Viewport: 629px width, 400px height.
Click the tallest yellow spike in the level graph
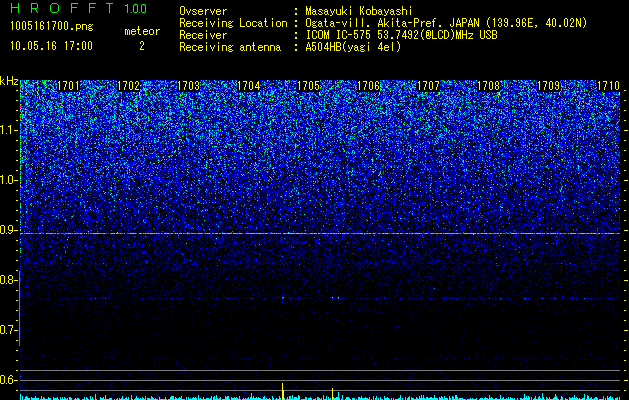click(283, 392)
